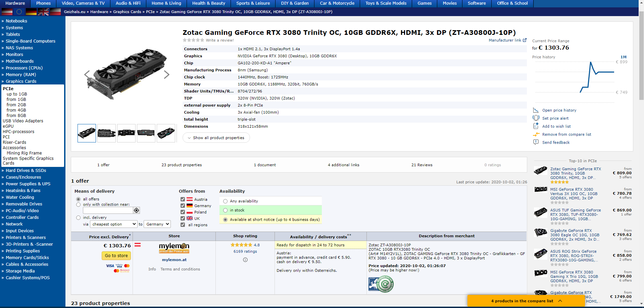Open ASUS ROG Strix RTX 3080 Top-10 image
The height and width of the screenshot is (308, 644).
(541, 254)
